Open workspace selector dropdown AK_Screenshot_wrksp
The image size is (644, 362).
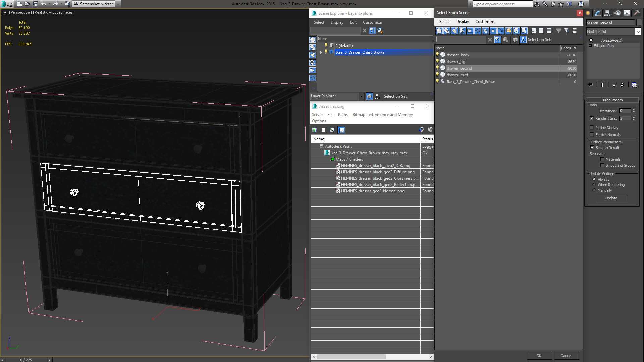113,4
